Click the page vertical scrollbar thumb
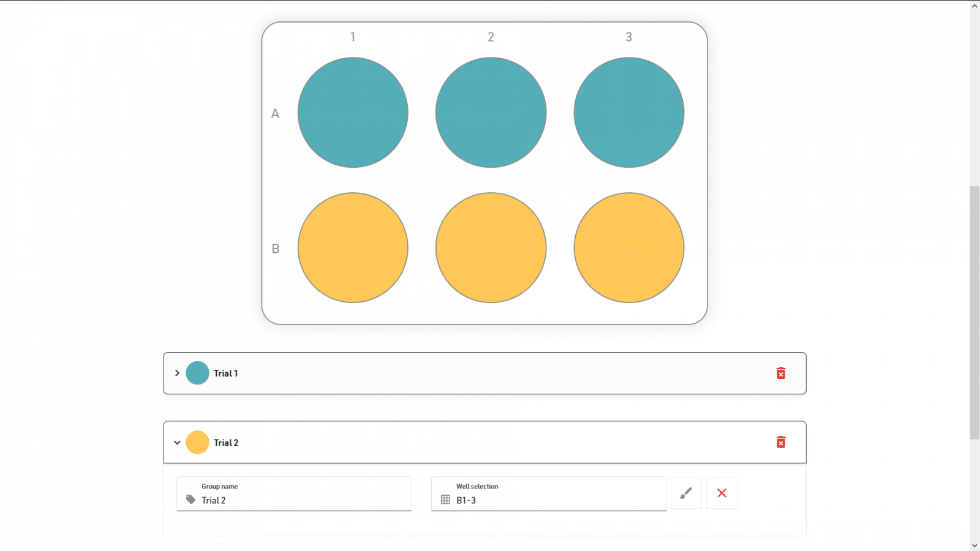Screen dimensions: 980x551 tap(974, 312)
